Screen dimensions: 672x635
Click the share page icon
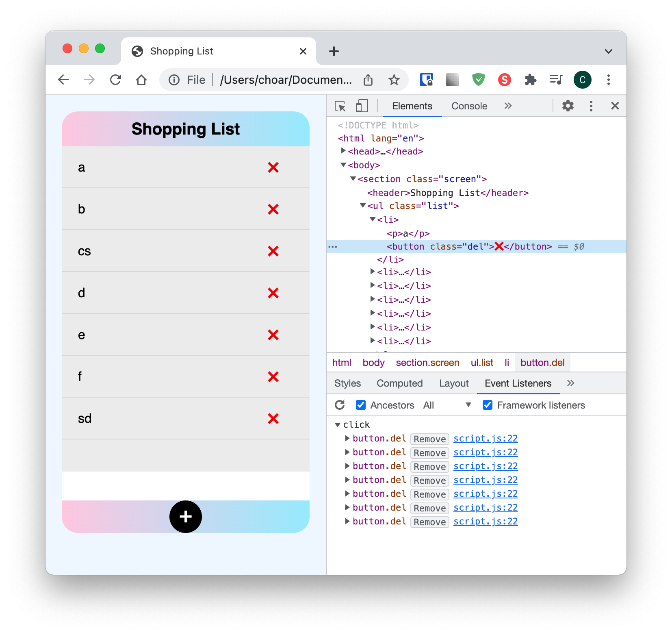pos(368,80)
